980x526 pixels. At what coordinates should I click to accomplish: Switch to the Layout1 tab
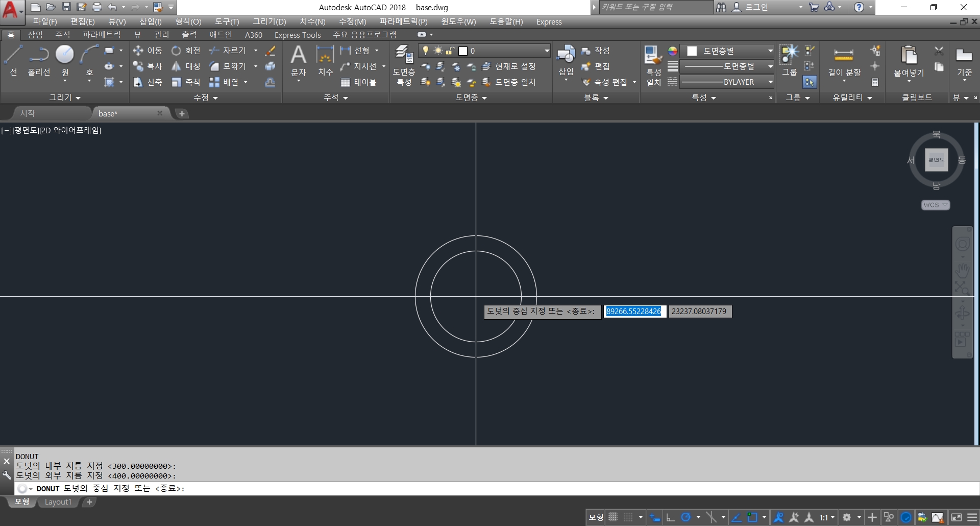pos(58,502)
